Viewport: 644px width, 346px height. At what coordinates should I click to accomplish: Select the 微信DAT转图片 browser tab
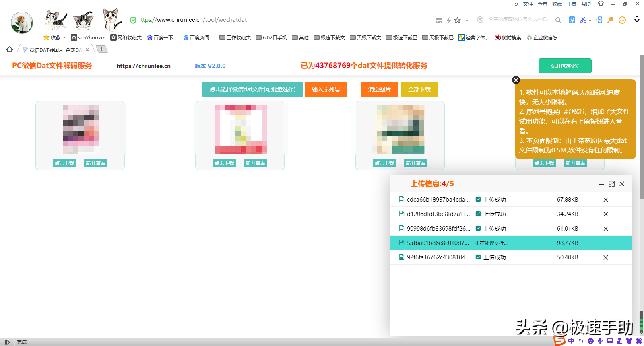pyautogui.click(x=56, y=50)
